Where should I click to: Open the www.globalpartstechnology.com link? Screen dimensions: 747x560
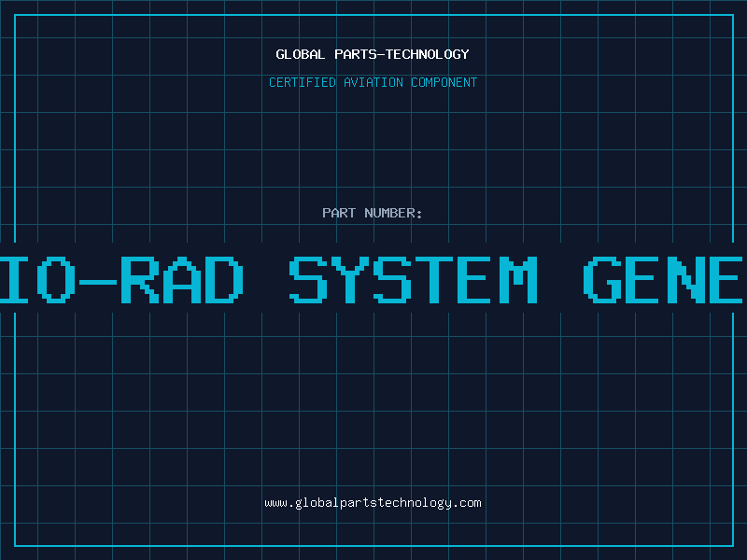point(373,503)
